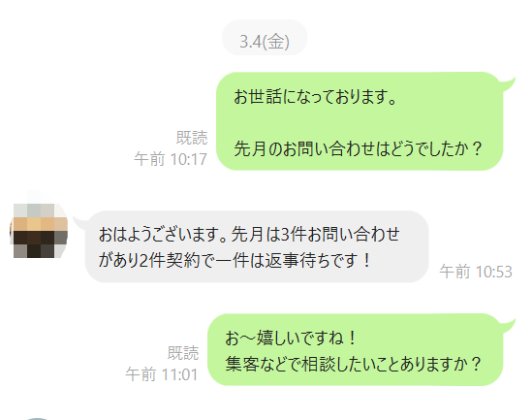Click the 既読 label above 午前 11:01

coord(183,353)
